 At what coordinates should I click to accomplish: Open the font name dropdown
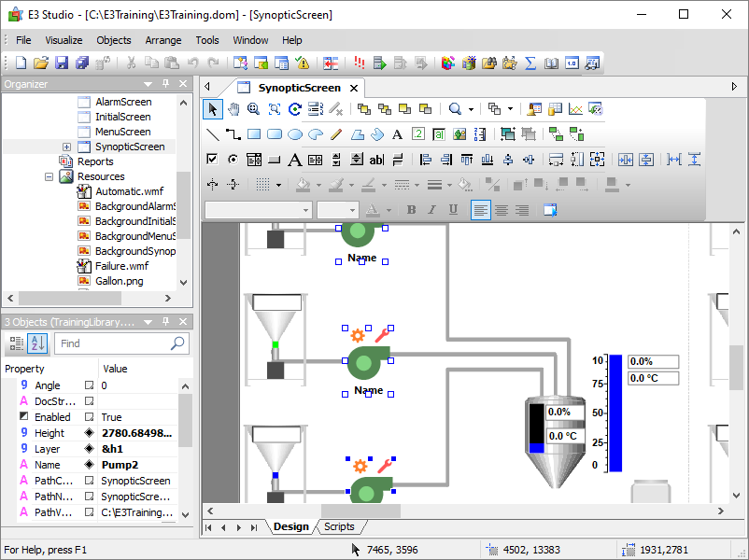[x=305, y=210]
